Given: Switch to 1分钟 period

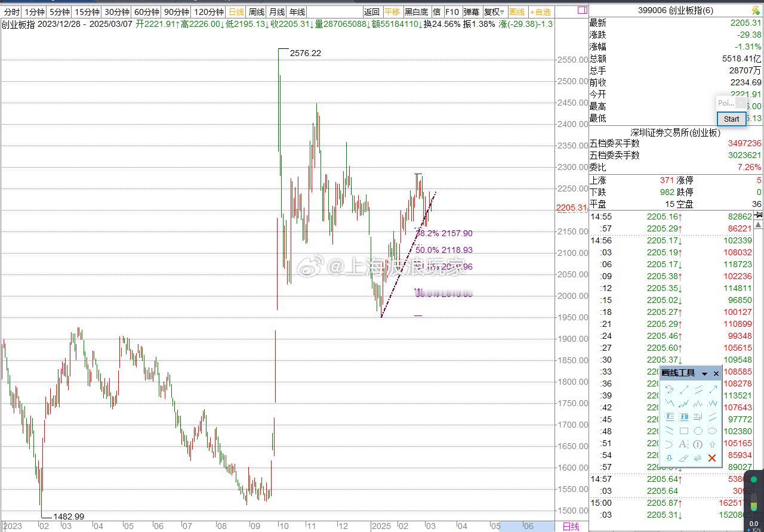Looking at the screenshot, I should tap(35, 12).
